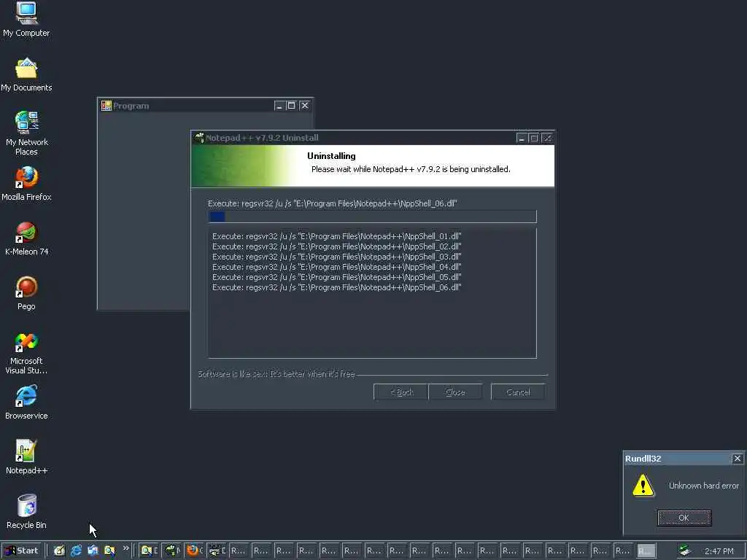Viewport: 747px width, 560px height.
Task: Maximize the Program window
Action: (x=292, y=106)
